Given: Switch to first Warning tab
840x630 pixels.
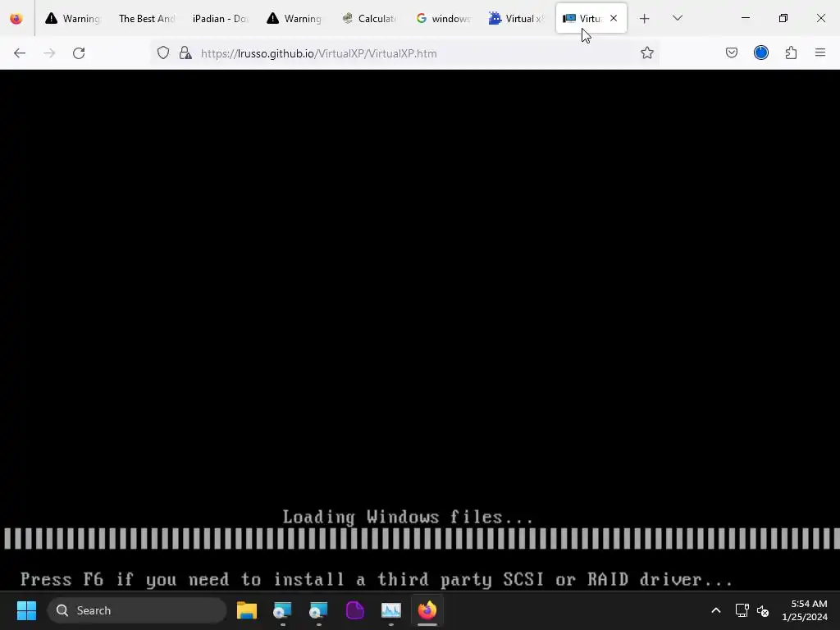Looking at the screenshot, I should coord(73,19).
